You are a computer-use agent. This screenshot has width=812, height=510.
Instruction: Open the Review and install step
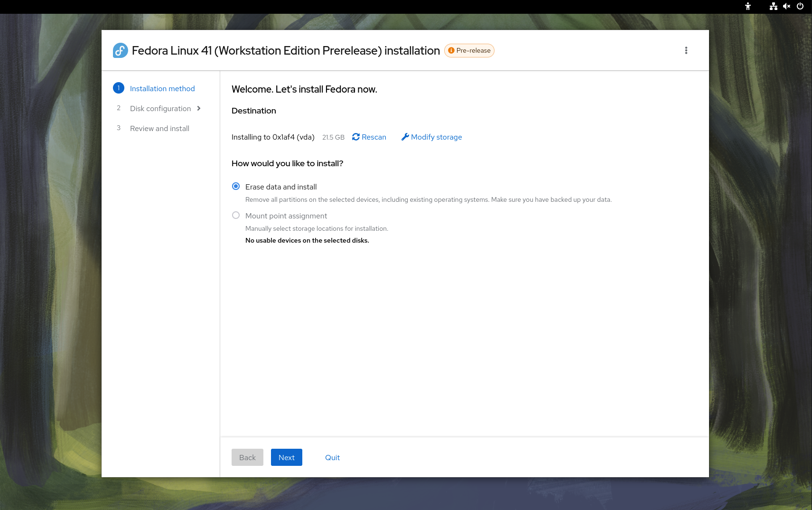[x=159, y=128]
